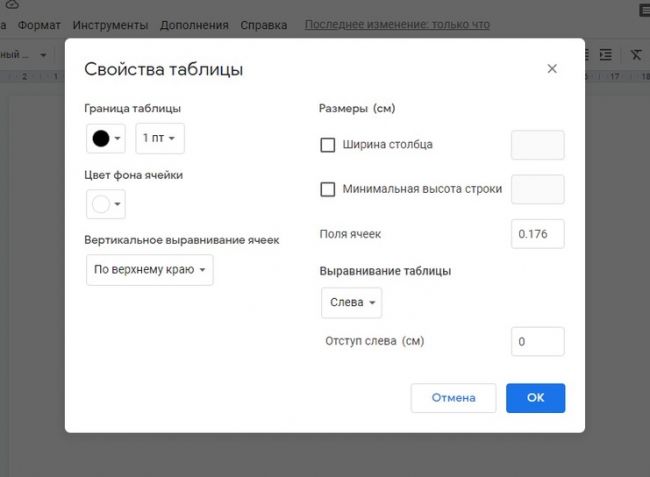Click the clear formatting toolbar icon

point(636,54)
